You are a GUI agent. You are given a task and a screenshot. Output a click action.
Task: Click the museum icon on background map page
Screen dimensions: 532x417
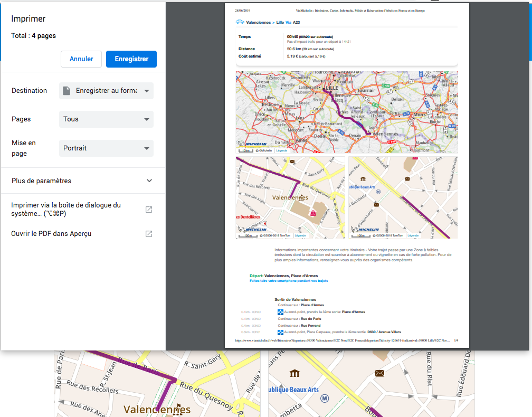coord(294,373)
